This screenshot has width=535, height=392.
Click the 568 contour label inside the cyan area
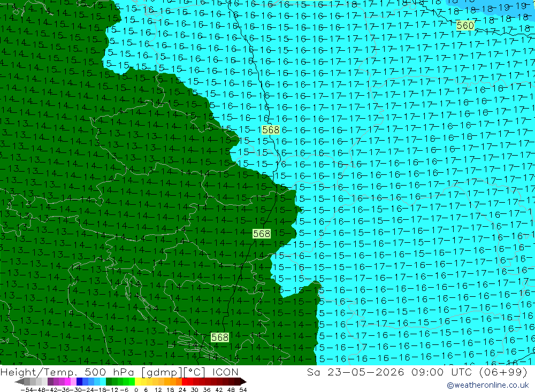coord(271,130)
